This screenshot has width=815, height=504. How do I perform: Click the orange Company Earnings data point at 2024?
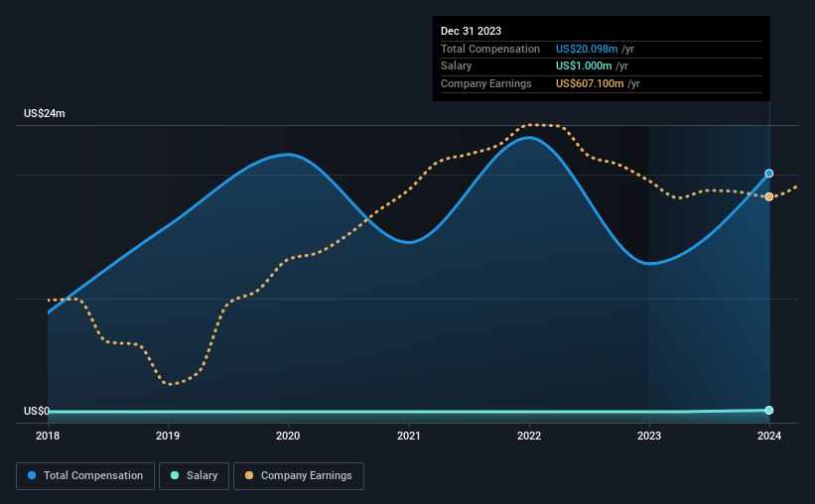768,196
